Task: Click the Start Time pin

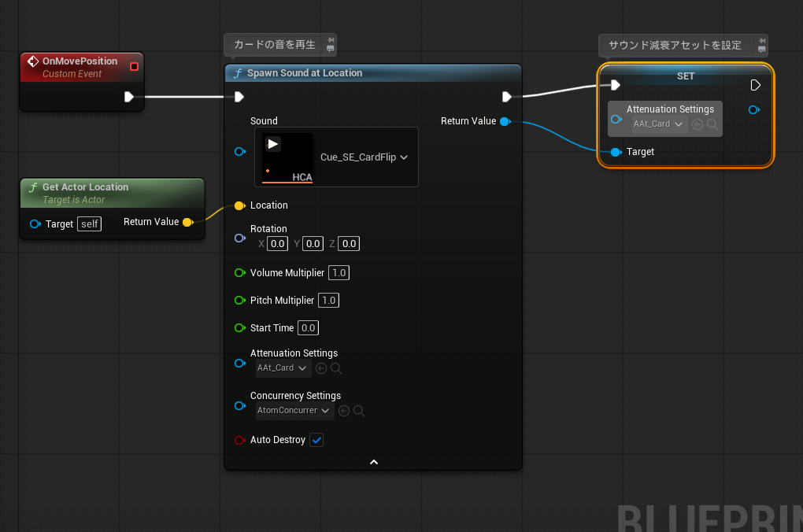Action: [x=240, y=328]
